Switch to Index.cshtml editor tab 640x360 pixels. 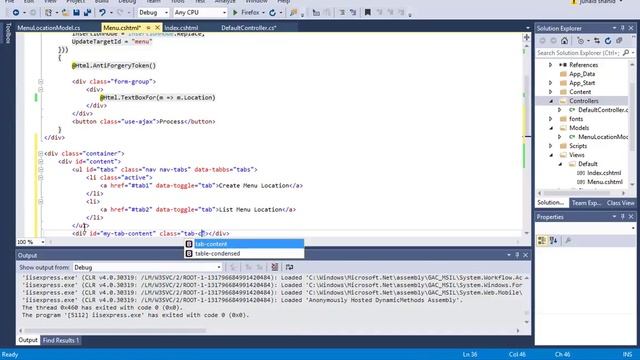coord(181,28)
